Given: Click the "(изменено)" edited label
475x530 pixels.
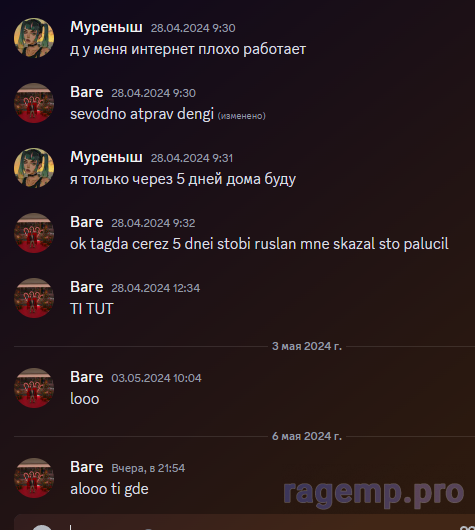Looking at the screenshot, I should [241, 116].
